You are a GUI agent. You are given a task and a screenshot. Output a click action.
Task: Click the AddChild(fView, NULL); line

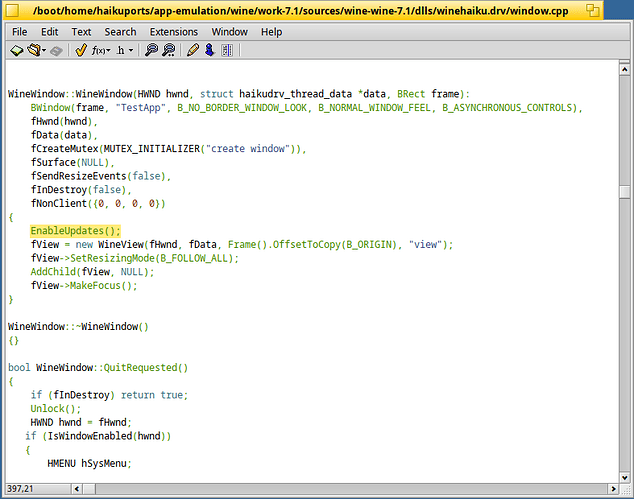click(x=93, y=272)
